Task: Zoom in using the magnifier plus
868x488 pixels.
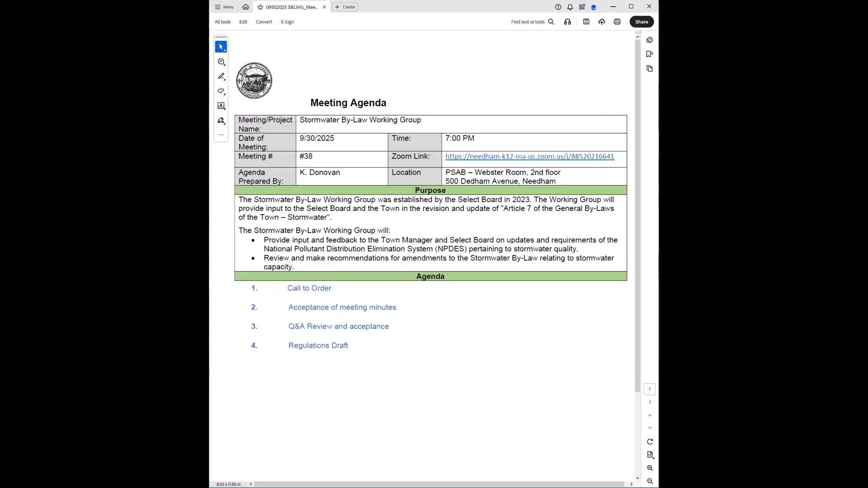Action: click(650, 468)
